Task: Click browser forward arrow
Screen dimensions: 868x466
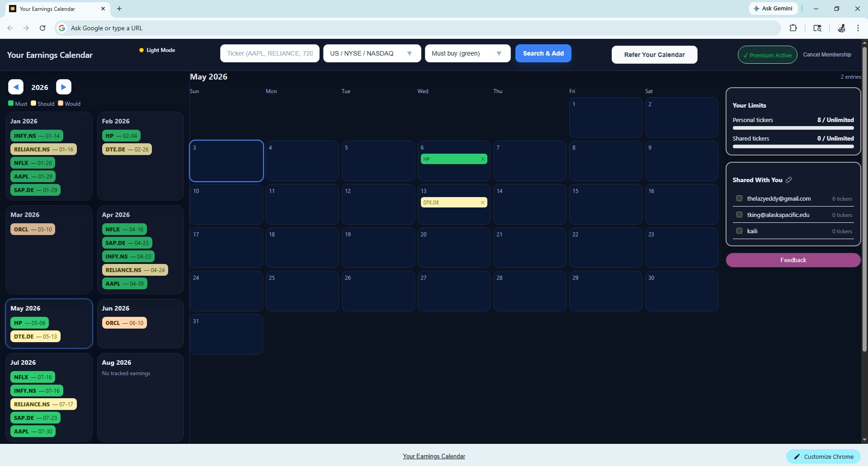Action: [26, 28]
